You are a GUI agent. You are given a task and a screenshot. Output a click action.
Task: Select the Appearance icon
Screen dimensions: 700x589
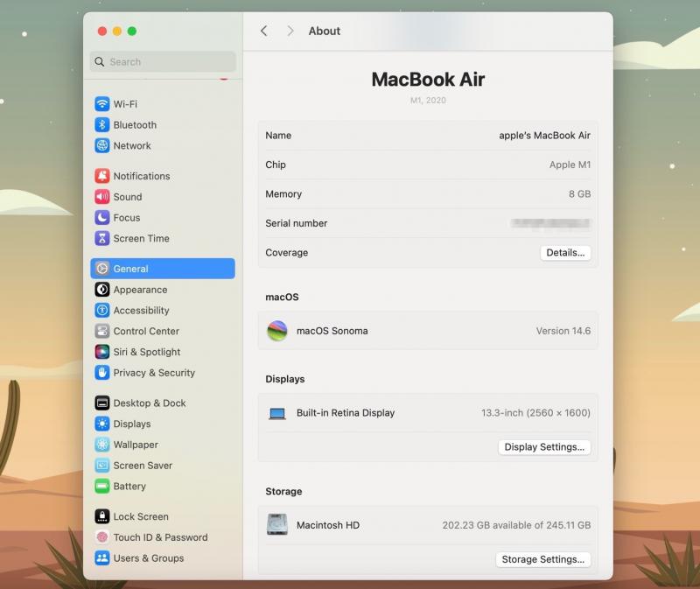point(101,290)
